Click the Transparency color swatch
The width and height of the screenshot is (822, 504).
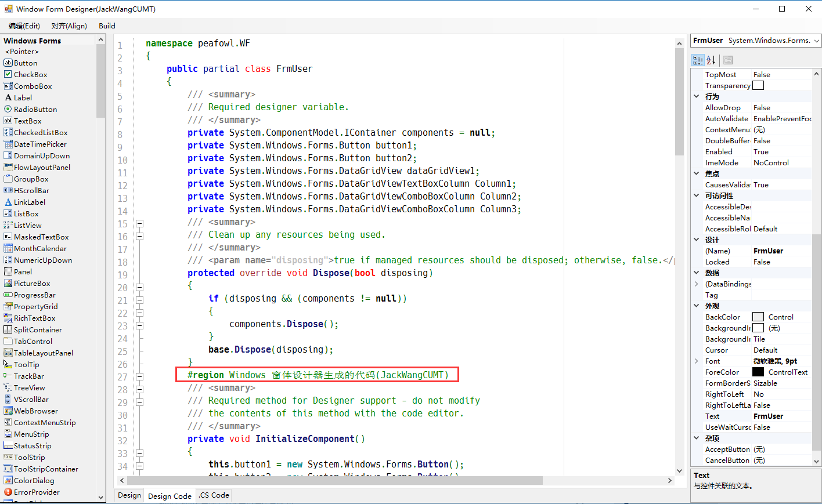[758, 85]
